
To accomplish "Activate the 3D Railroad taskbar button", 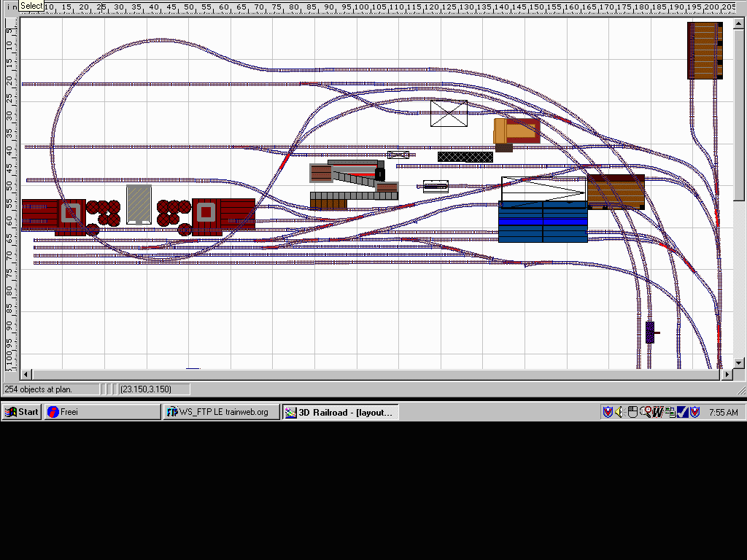I will (x=340, y=412).
